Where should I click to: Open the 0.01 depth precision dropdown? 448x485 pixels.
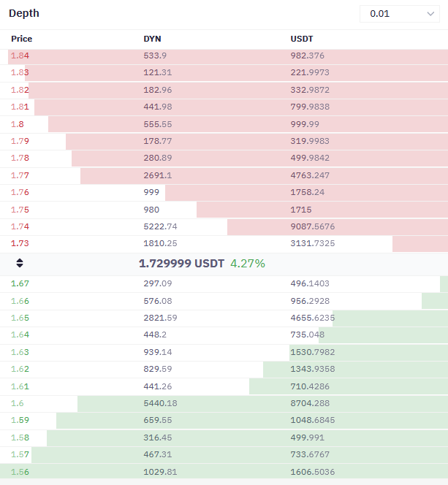click(400, 14)
